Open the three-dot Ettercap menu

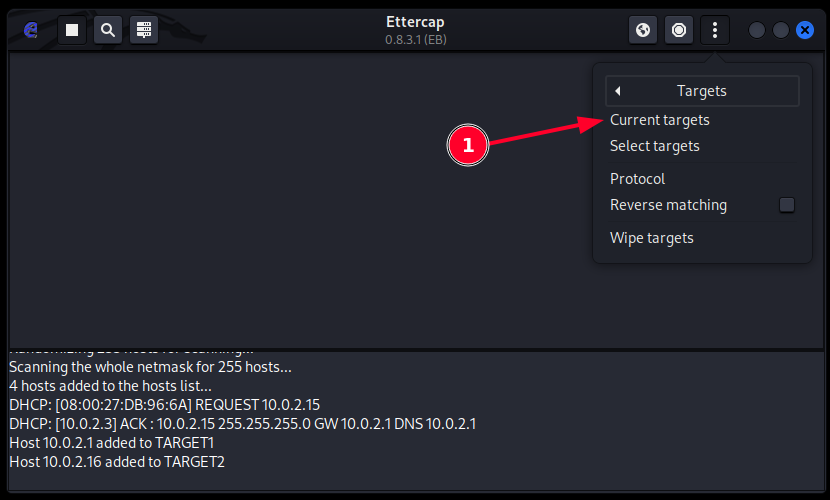[715, 30]
